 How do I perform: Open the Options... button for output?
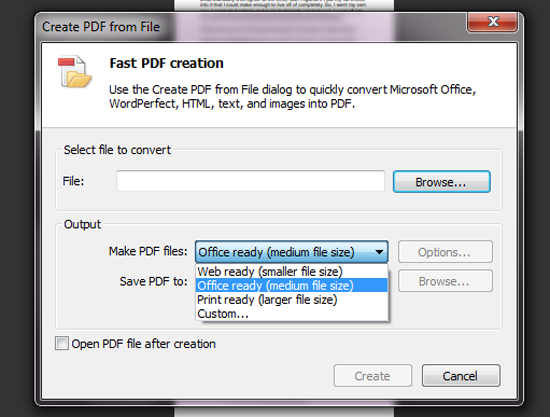[445, 252]
